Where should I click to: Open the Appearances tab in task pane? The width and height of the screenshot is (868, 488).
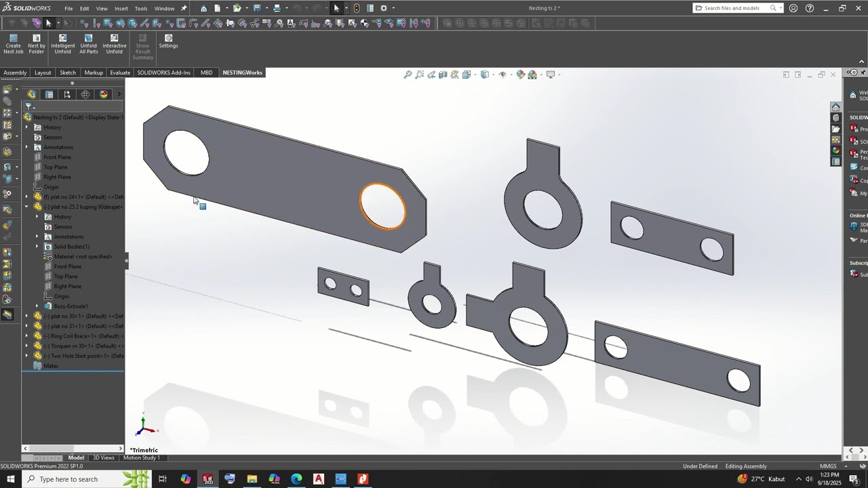point(836,150)
